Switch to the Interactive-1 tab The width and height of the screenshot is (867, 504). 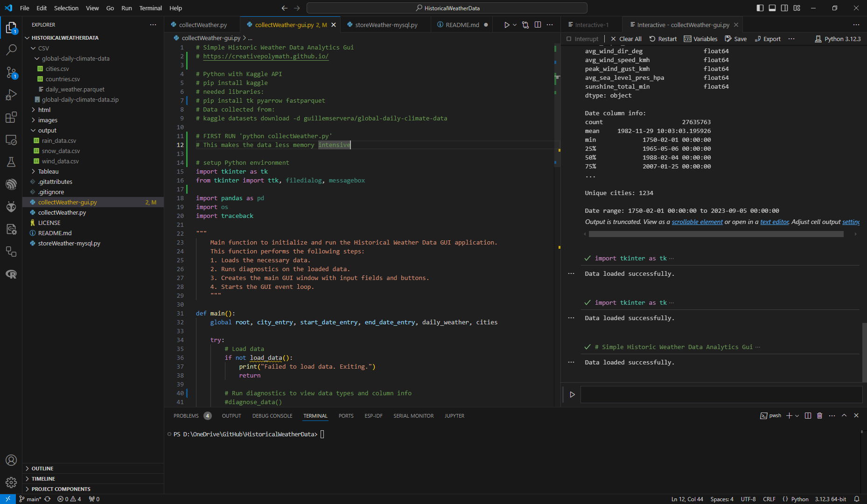[591, 25]
